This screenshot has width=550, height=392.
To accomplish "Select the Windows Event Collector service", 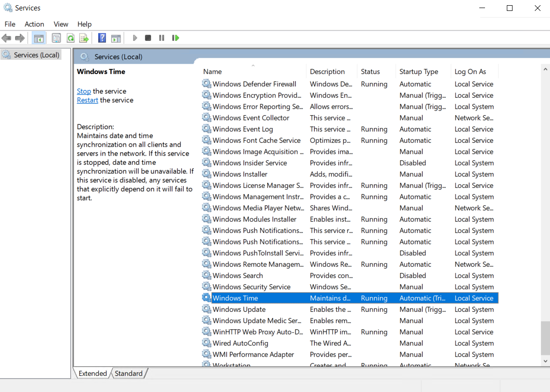I will pos(350,118).
